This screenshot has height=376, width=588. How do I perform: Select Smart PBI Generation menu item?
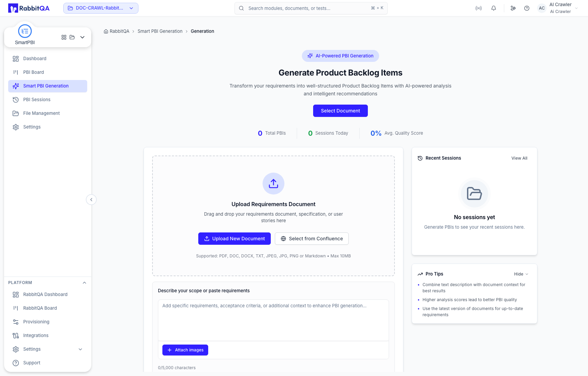point(48,86)
